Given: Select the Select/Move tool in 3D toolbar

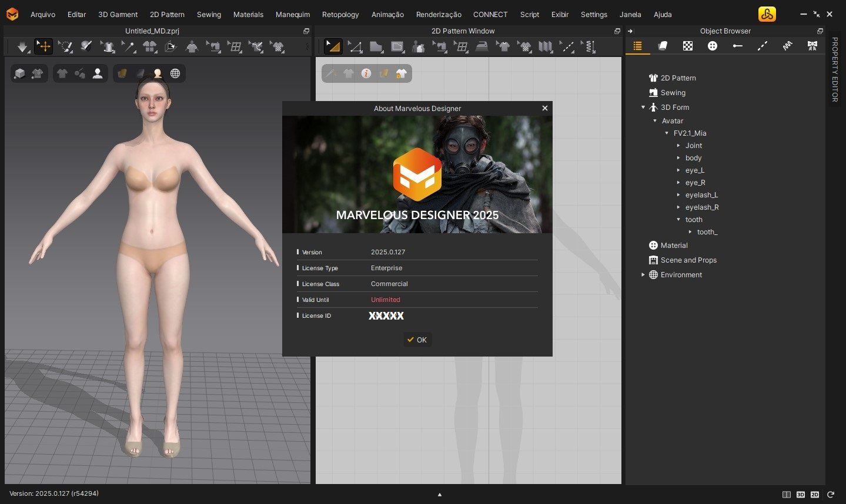Looking at the screenshot, I should tap(44, 46).
